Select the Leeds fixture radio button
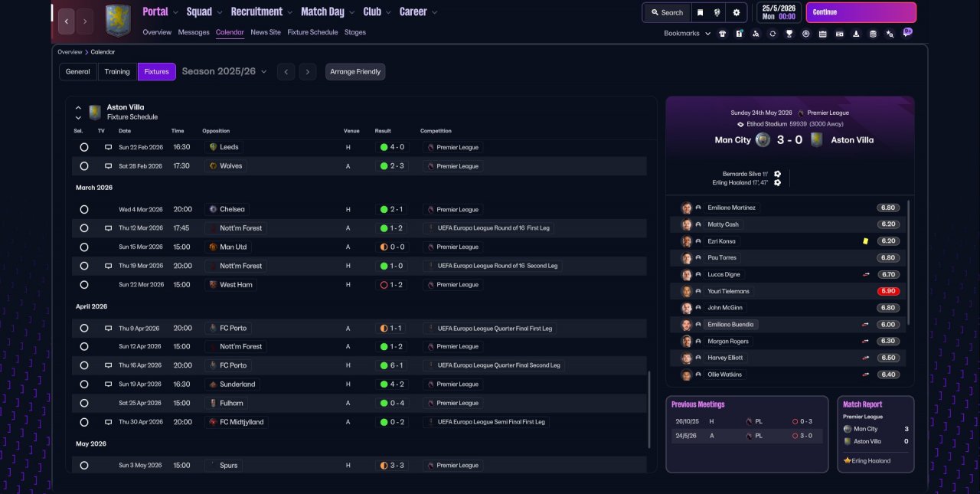Viewport: 980px width, 494px height. tap(84, 147)
